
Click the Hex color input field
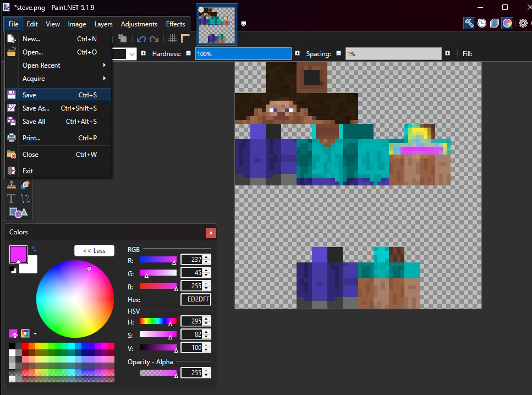(196, 300)
